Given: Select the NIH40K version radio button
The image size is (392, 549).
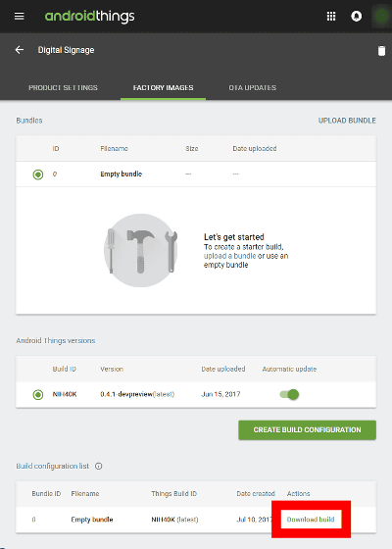Looking at the screenshot, I should pyautogui.click(x=38, y=394).
